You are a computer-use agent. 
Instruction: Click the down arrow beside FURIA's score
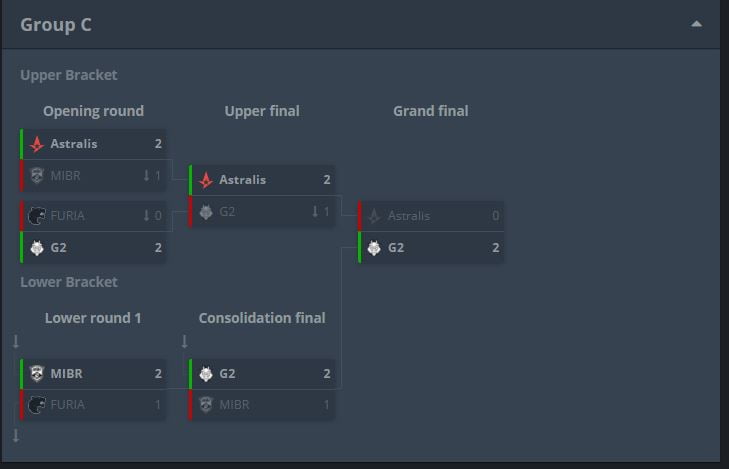(146, 215)
